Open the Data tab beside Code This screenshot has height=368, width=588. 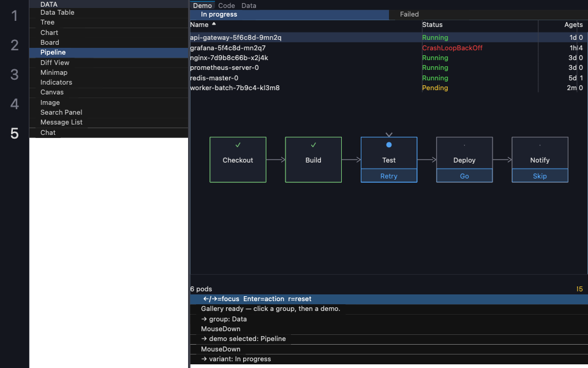click(x=249, y=6)
